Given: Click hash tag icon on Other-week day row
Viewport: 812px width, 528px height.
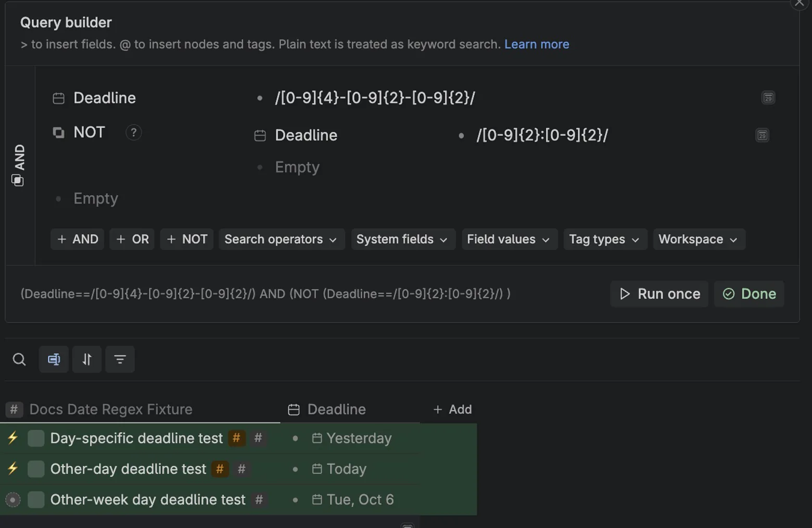Looking at the screenshot, I should point(259,500).
